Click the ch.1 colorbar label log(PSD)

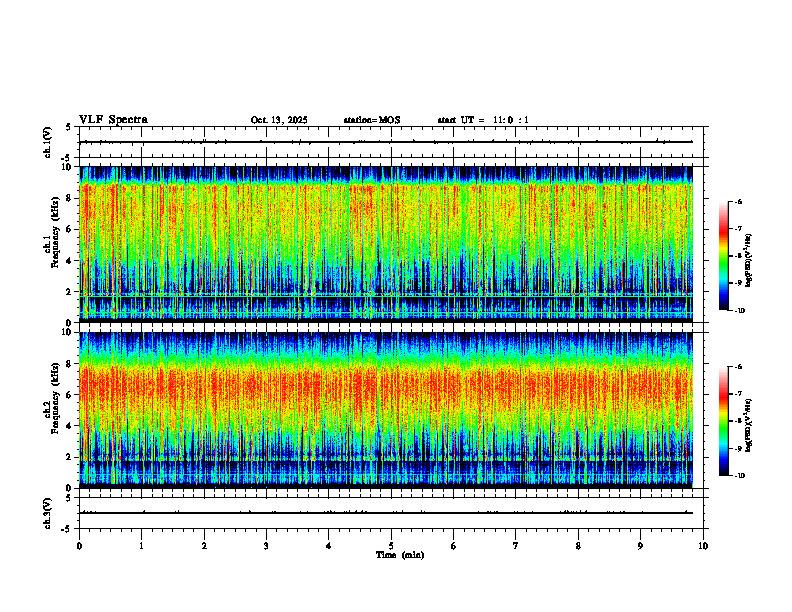[x=749, y=261]
